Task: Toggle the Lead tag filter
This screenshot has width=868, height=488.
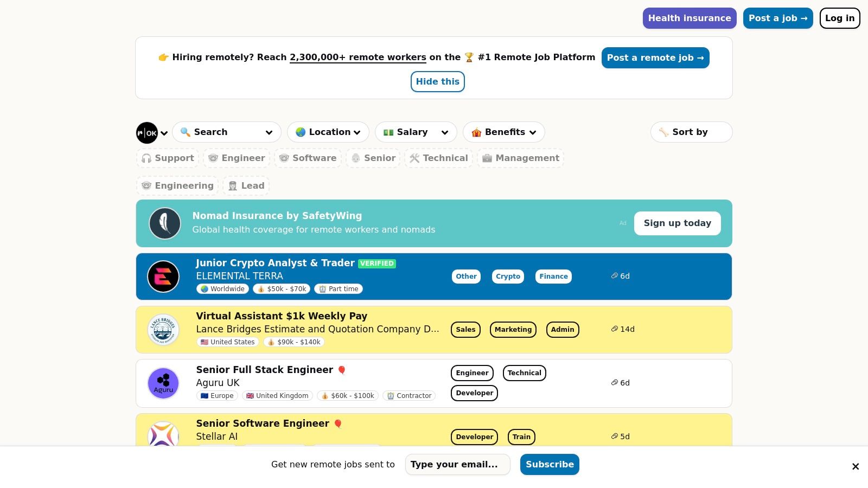Action: tap(246, 186)
